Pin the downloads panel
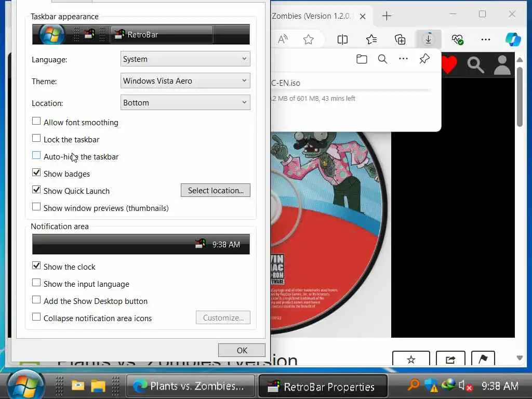The height and width of the screenshot is (399, 532). click(x=424, y=59)
